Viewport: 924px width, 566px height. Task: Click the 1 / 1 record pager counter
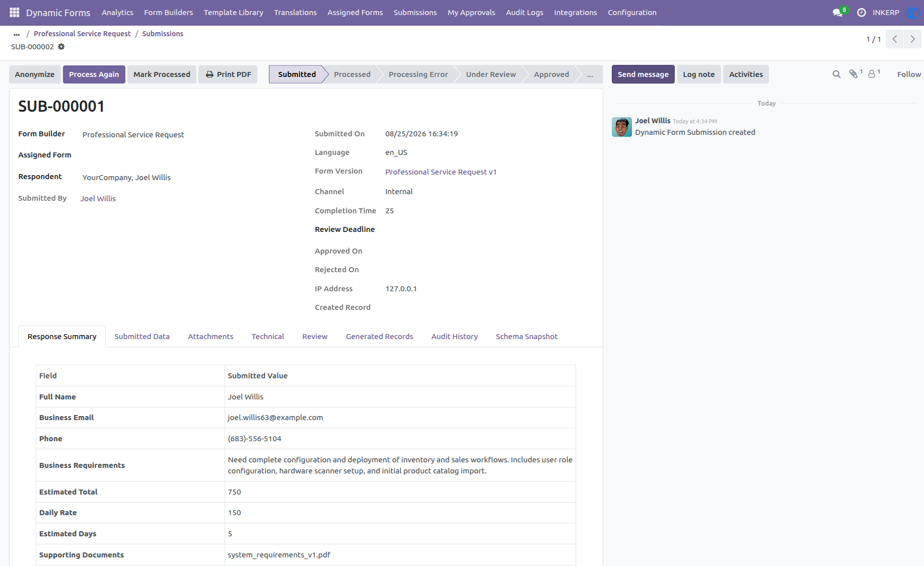click(874, 39)
